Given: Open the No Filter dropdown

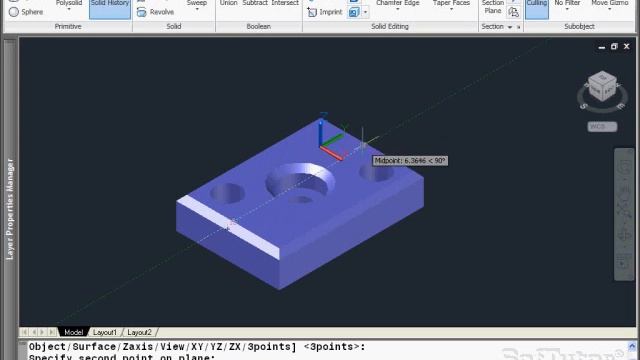Looking at the screenshot, I should [x=567, y=9].
